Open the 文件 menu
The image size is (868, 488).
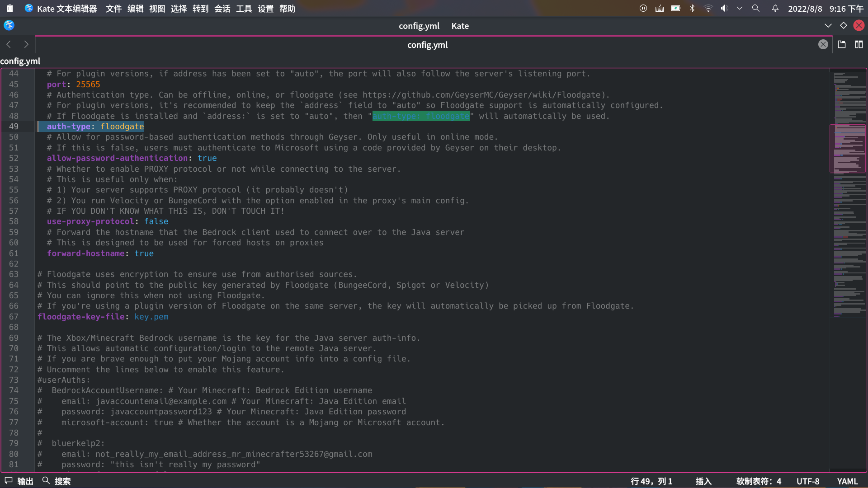pos(113,9)
